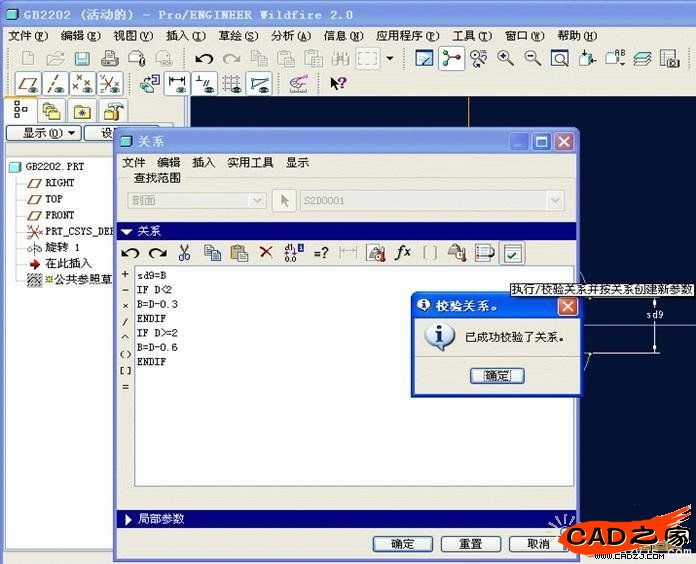Viewport: 696px width, 564px height.
Task: Open the 显示 dropdown in model tree
Action: click(x=42, y=133)
